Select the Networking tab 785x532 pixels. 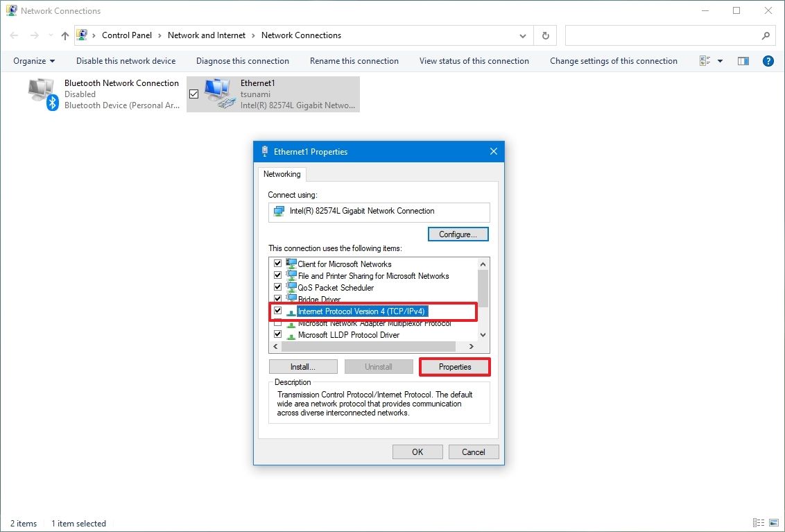click(282, 174)
